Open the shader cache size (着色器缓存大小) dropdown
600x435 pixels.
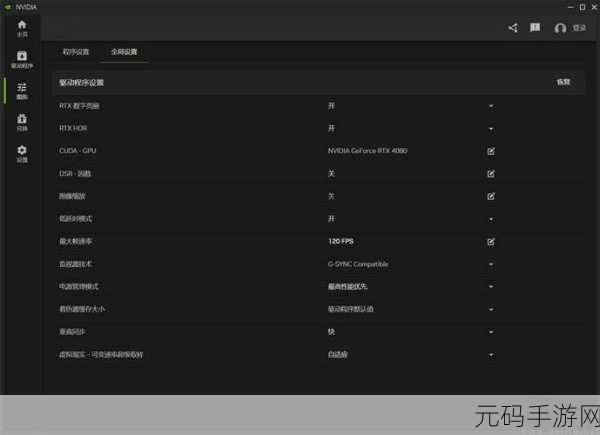pos(491,309)
